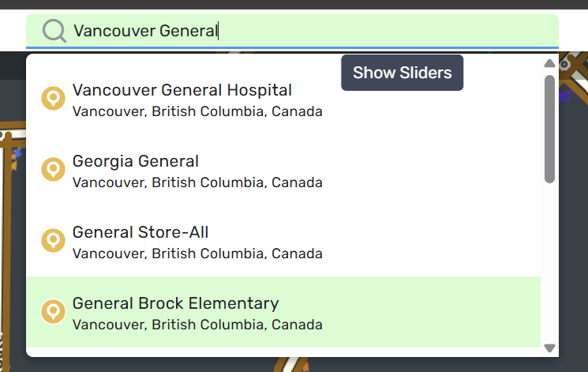Click the empty scrollbar track below the thumb
Screen dimensions: 588x372
click(x=549, y=261)
